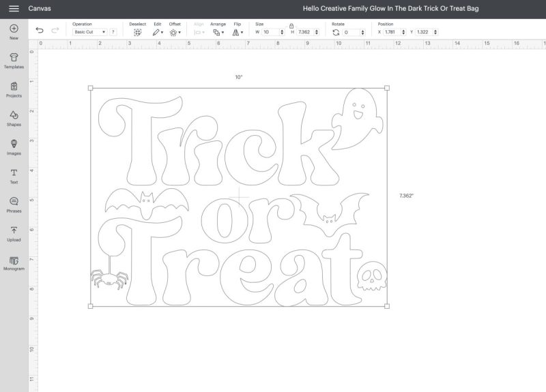Click the Operation help question mark
The width and height of the screenshot is (546, 392).
pyautogui.click(x=113, y=32)
